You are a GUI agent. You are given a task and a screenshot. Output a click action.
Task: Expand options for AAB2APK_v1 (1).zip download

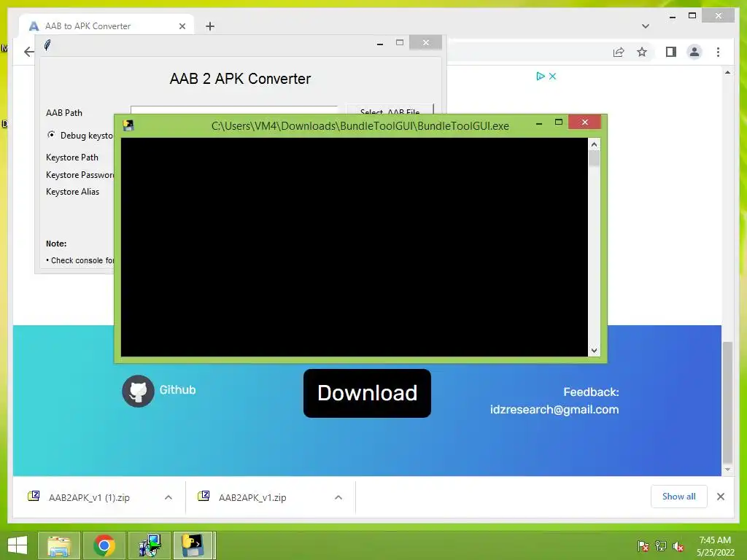point(169,497)
